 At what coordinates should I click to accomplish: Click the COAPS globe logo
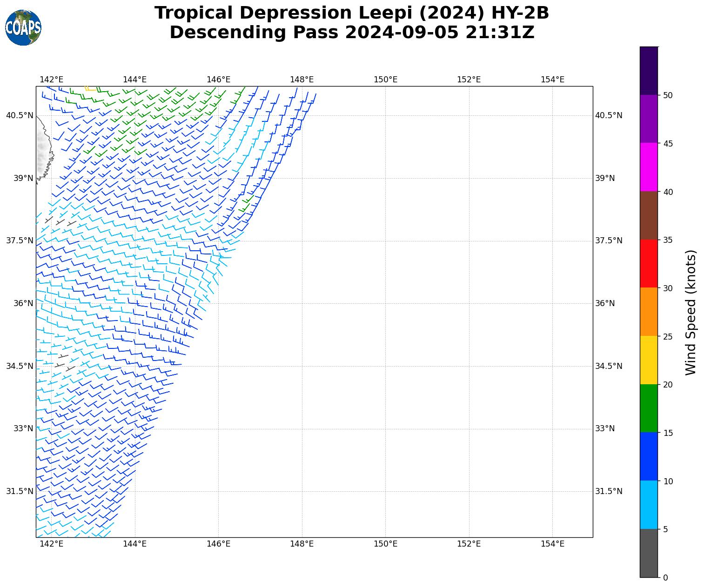[x=23, y=27]
